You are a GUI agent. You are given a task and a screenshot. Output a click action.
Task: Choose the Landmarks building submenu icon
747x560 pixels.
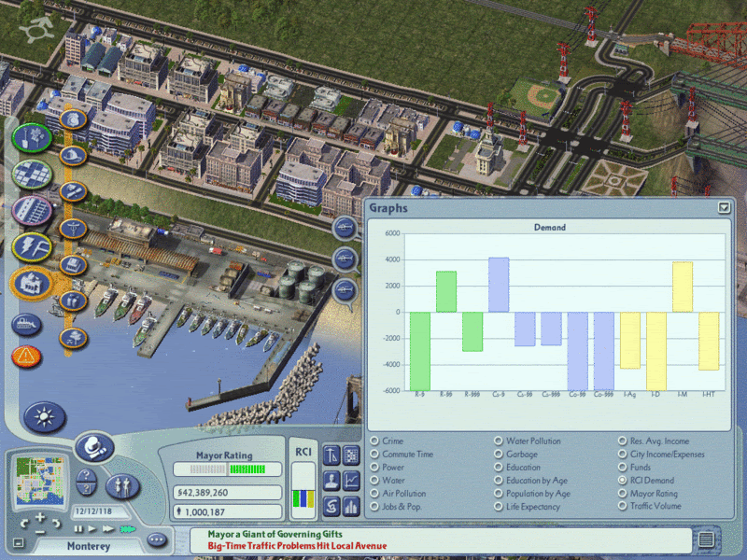tap(73, 265)
